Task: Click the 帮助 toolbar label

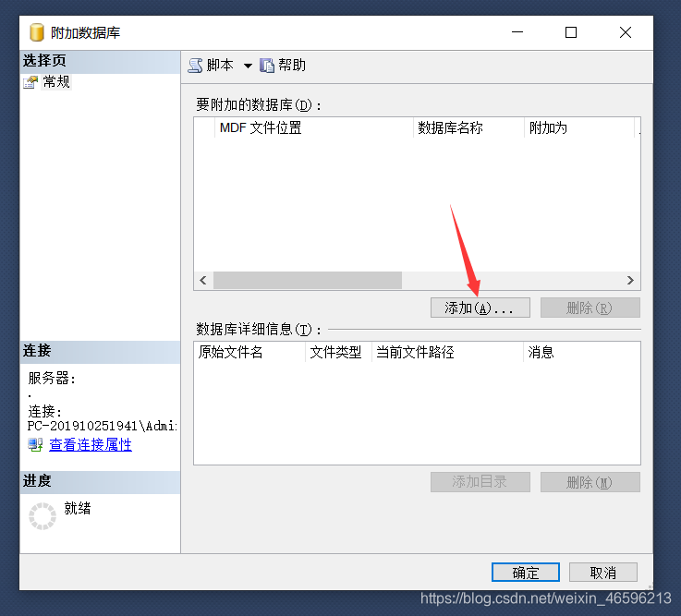Action: 292,66
